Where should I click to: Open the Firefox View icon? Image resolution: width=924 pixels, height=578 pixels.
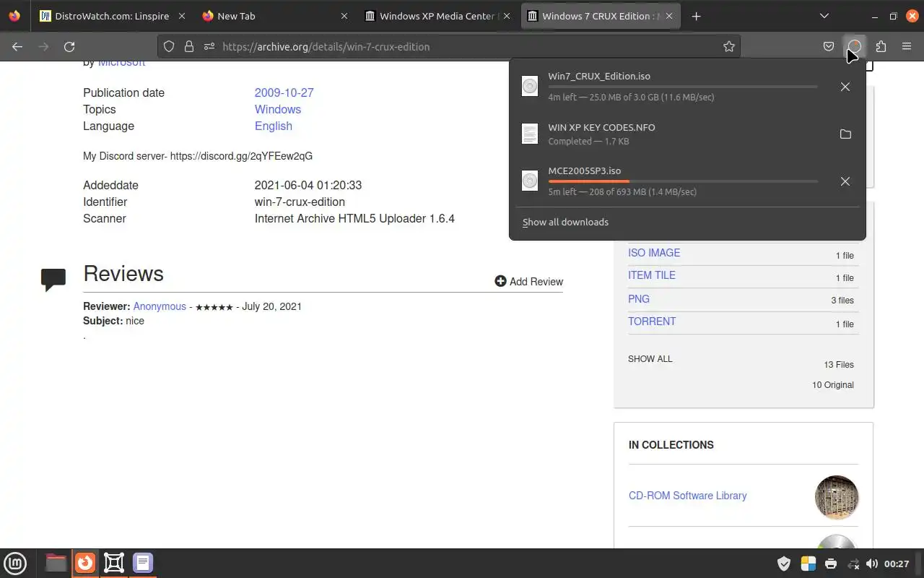[14, 16]
